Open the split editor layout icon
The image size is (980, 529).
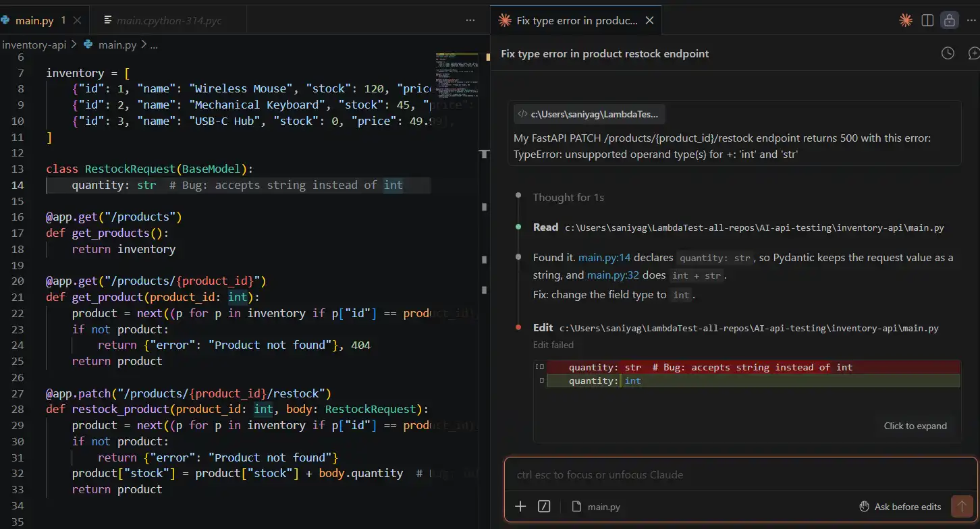[x=927, y=20]
